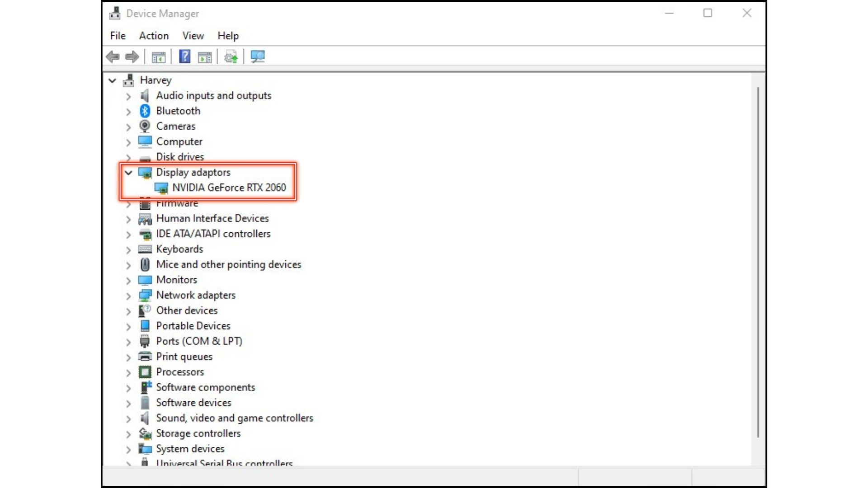Click the Monitors category icon
Screen dimensions: 868x488
point(145,280)
